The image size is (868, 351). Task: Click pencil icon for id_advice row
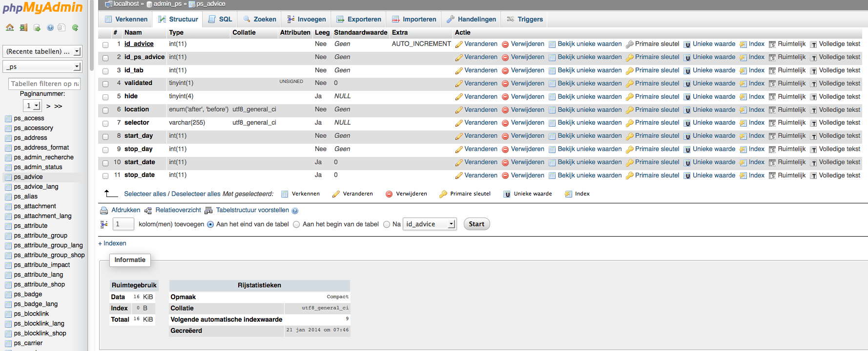[459, 44]
